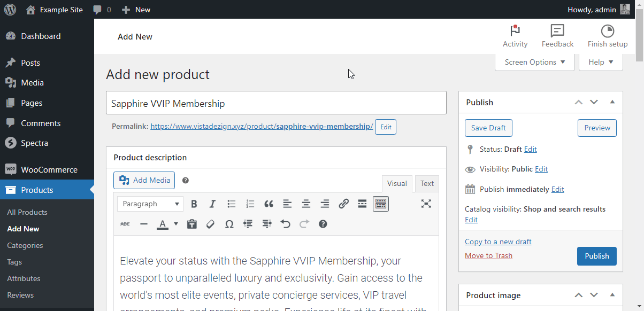Screen dimensions: 644x311
Task: Toggle strikethrough formatting
Action: [125, 224]
